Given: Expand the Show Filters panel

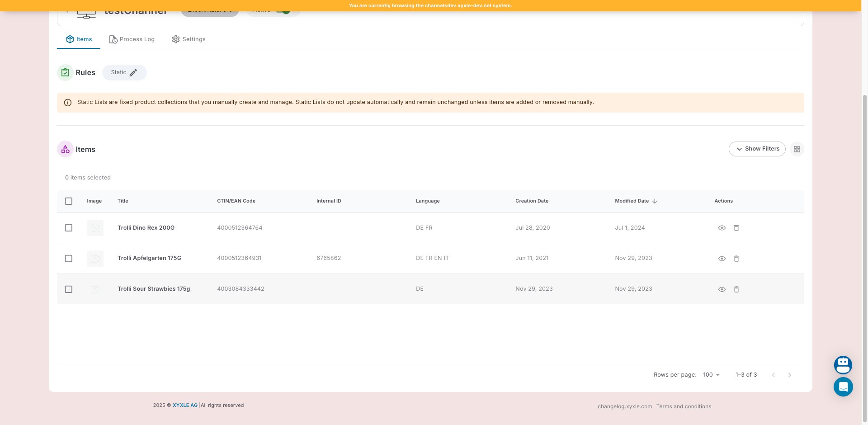Looking at the screenshot, I should pos(757,149).
